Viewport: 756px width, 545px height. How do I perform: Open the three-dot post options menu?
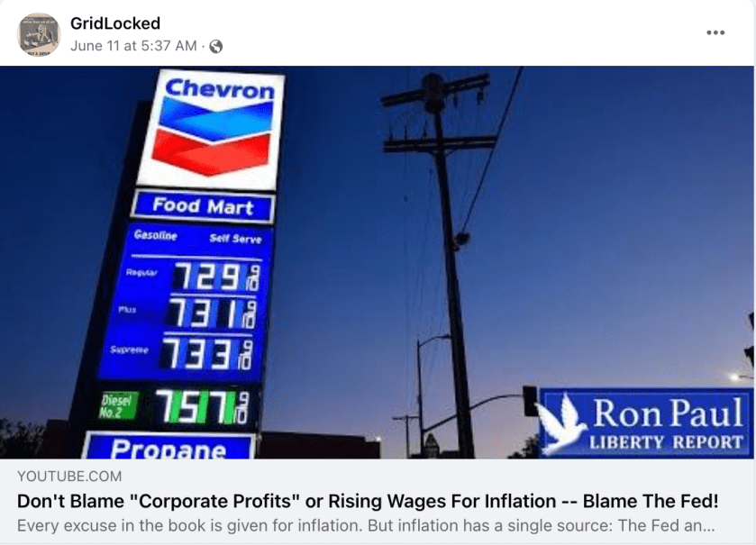pos(715,32)
